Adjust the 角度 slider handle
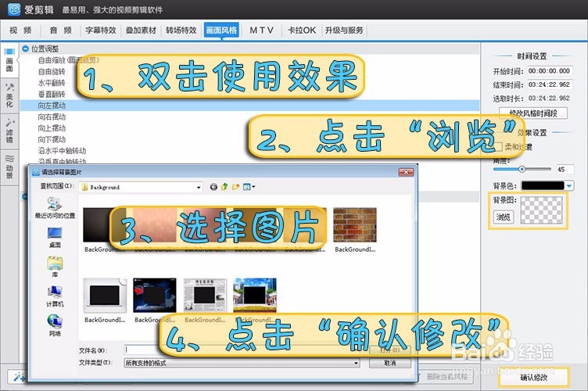 point(522,169)
